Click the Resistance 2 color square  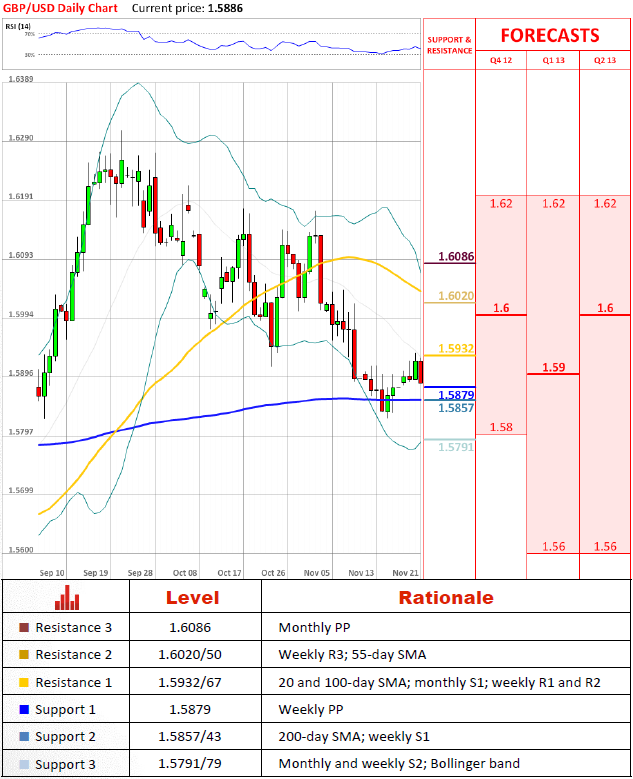24,655
